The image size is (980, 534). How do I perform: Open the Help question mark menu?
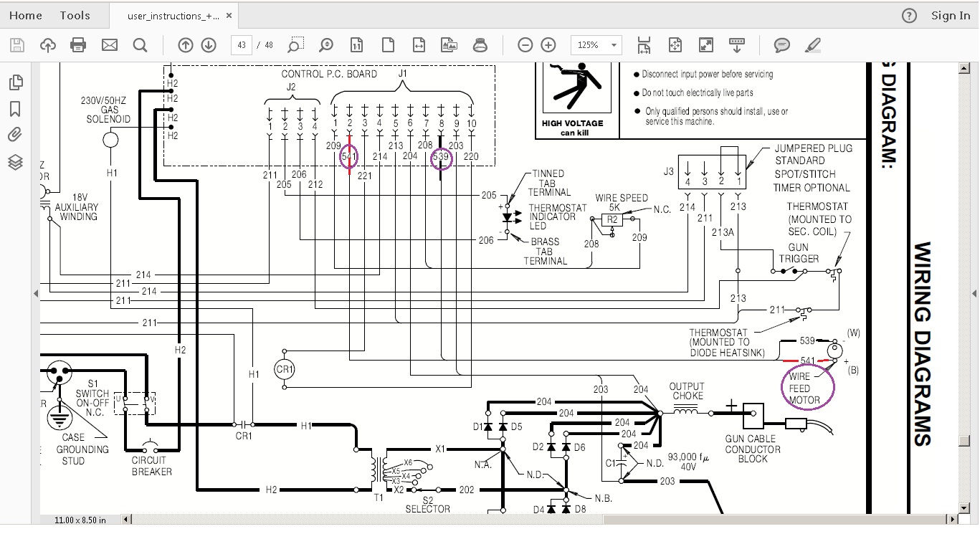pos(909,16)
